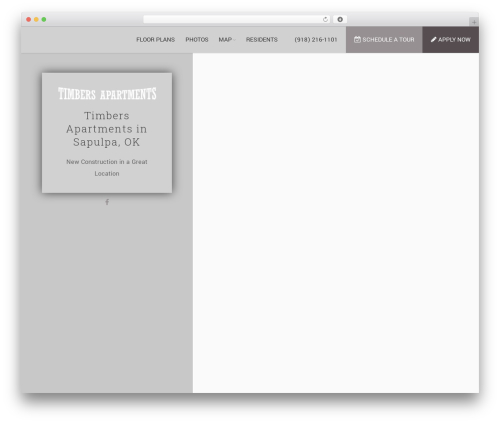This screenshot has height=423, width=500.
Task: Minimize the window with yellow button
Action: coord(36,19)
